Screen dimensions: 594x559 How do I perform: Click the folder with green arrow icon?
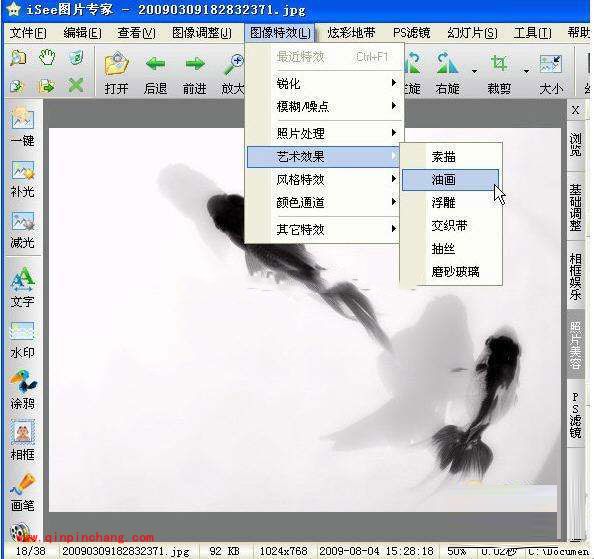(46, 86)
